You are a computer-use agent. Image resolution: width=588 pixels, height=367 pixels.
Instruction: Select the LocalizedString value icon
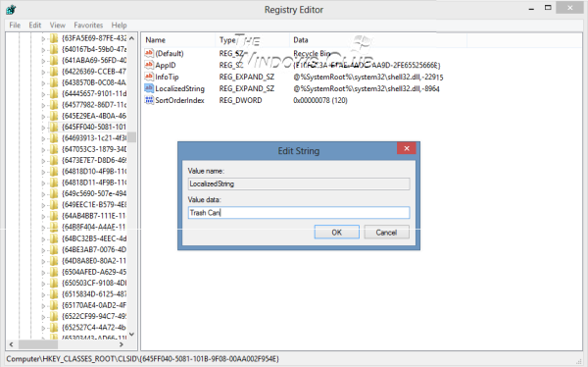pos(149,88)
